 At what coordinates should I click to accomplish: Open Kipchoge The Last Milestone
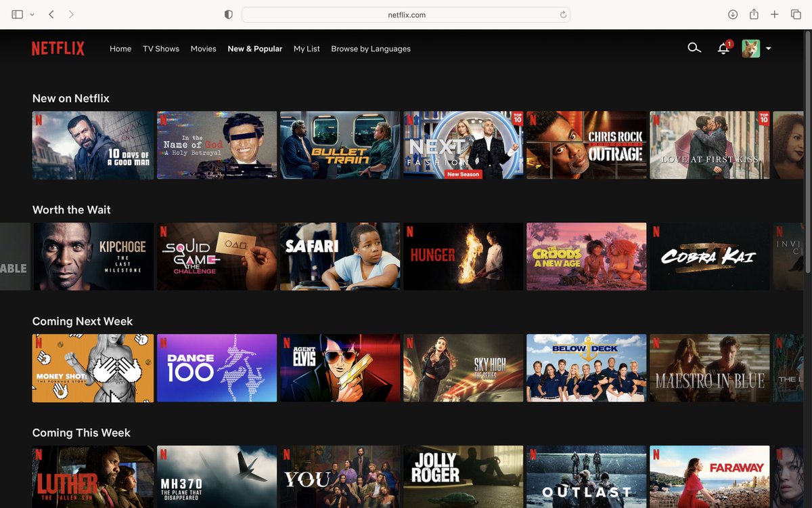(93, 257)
